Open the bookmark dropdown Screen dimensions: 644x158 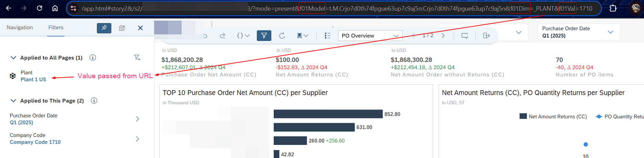click(x=302, y=35)
